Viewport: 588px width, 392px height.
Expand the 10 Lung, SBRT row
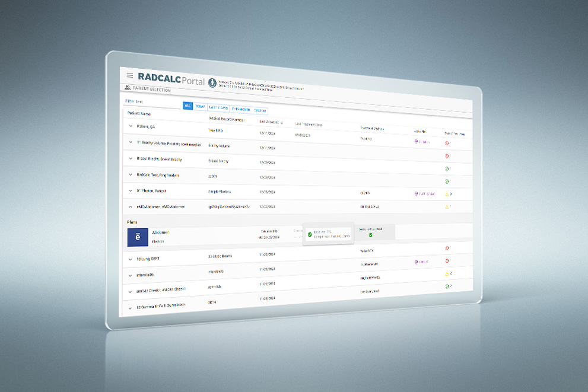(131, 259)
